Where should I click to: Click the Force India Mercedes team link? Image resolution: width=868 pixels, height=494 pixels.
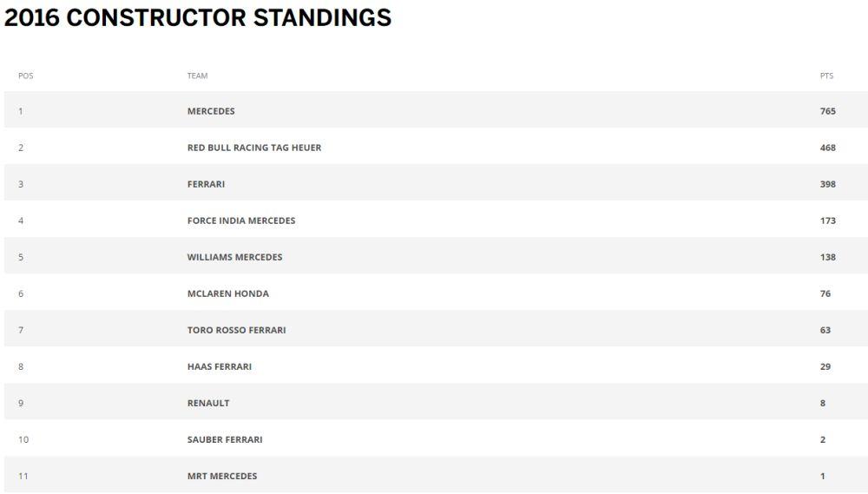click(241, 221)
